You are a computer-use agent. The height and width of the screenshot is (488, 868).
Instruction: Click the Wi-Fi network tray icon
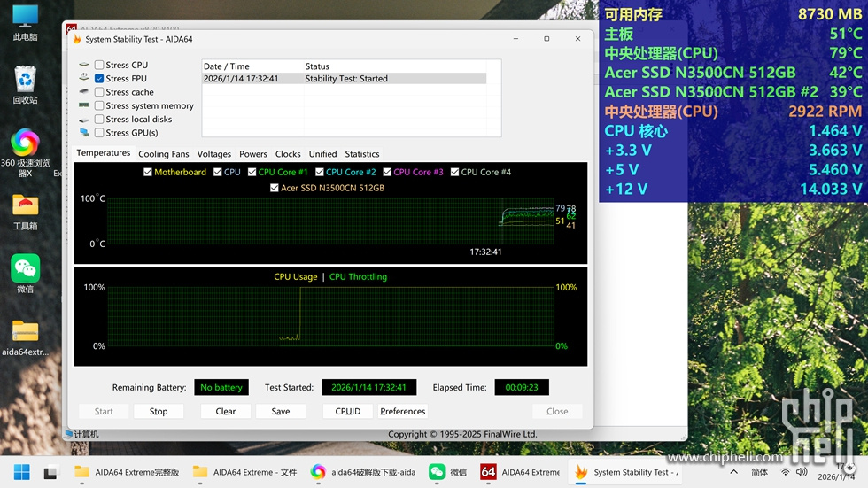[785, 472]
